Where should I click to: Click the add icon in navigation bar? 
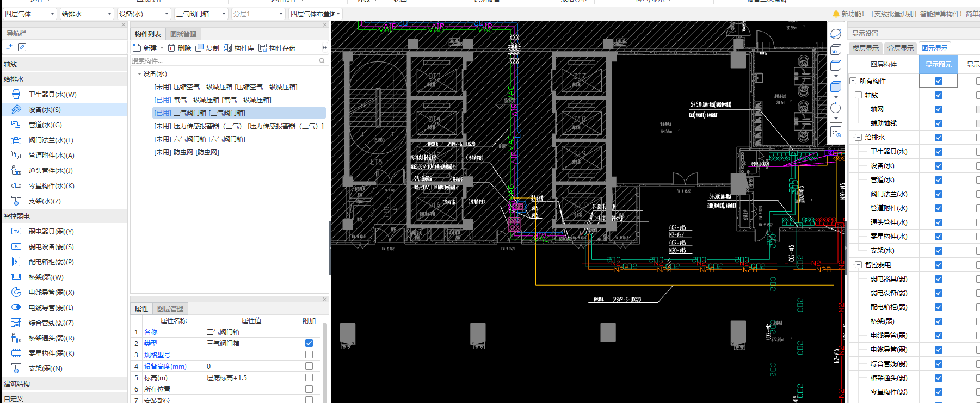pyautogui.click(x=9, y=47)
